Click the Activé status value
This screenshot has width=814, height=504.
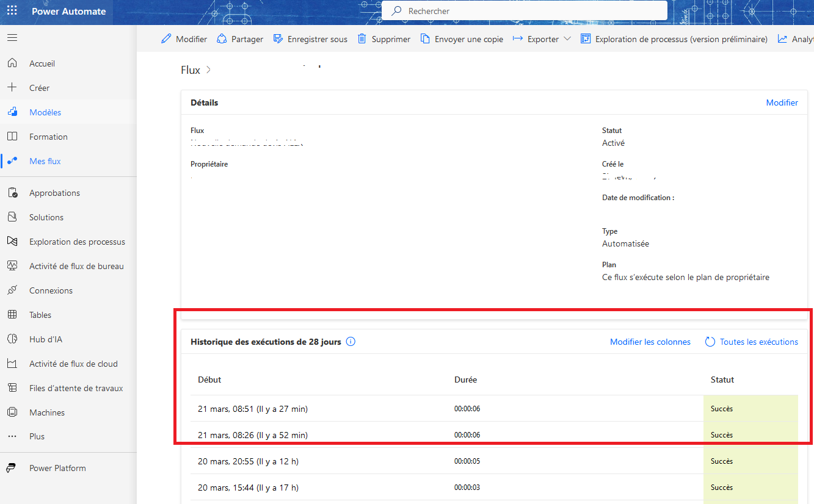613,143
